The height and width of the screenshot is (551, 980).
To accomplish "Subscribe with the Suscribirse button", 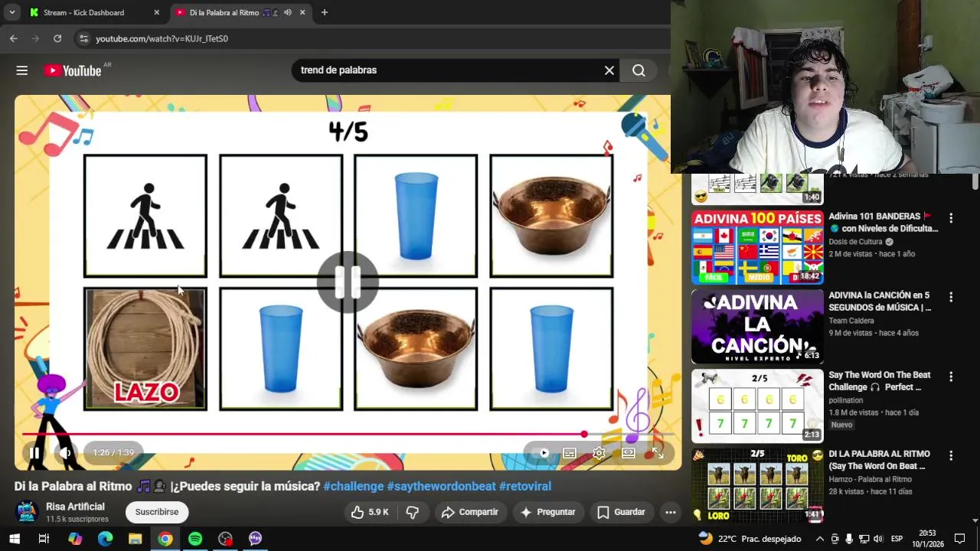I will tap(157, 512).
